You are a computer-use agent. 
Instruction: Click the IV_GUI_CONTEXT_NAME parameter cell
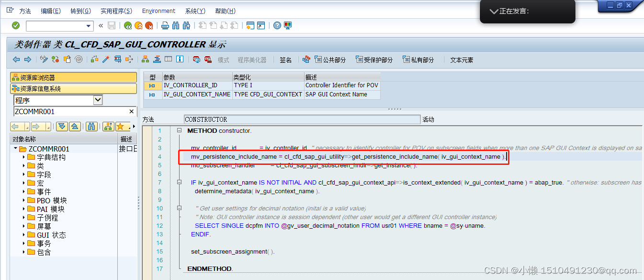tap(197, 94)
